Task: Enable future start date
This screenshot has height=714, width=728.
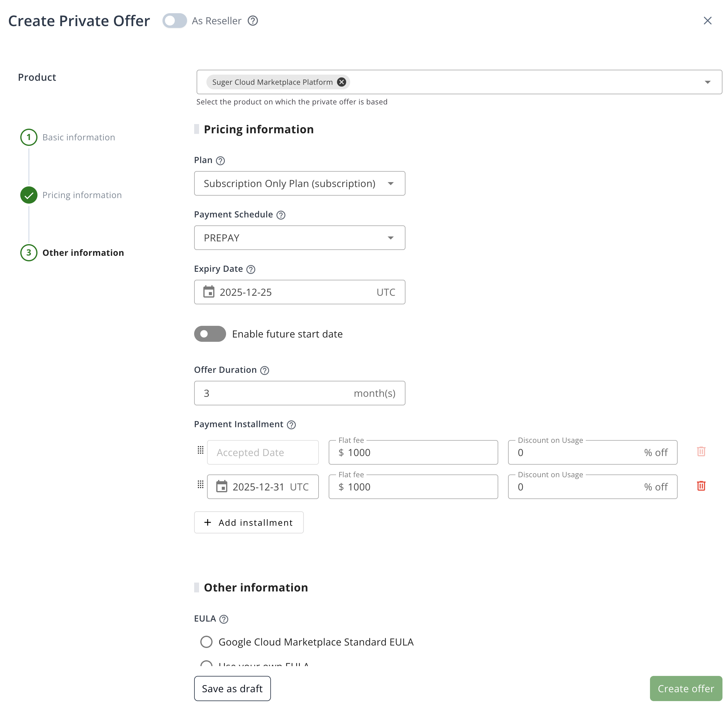Action: pyautogui.click(x=210, y=334)
